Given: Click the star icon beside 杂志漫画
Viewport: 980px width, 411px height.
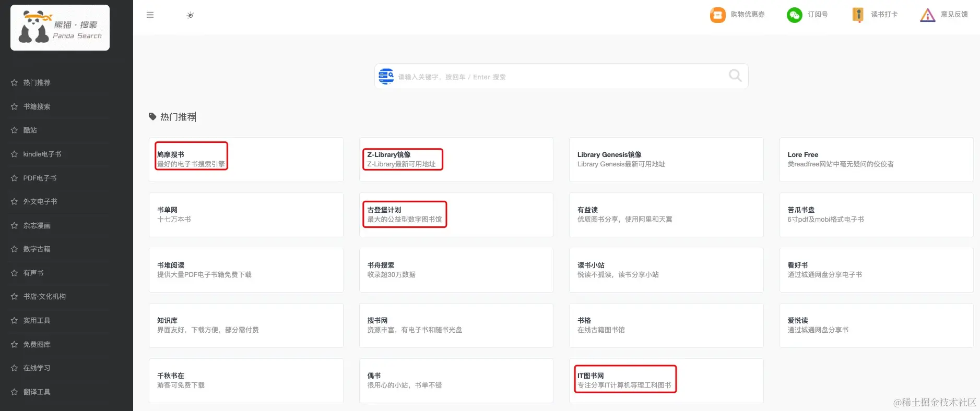Looking at the screenshot, I should 14,225.
